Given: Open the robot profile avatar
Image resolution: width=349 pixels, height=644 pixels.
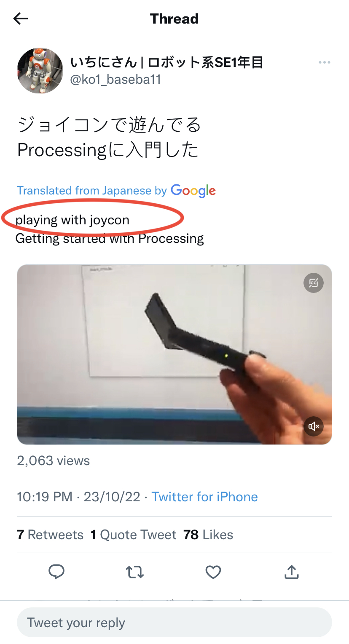Looking at the screenshot, I should [40, 71].
